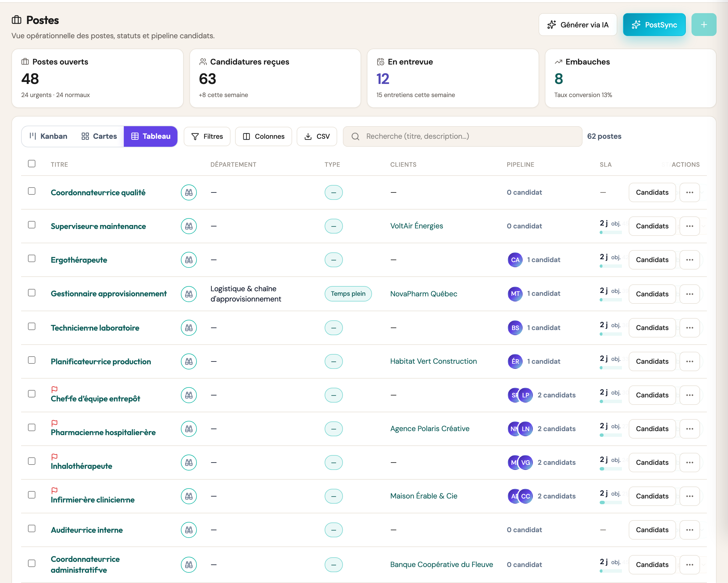
Task: Click the plus button to add a poste
Action: click(704, 25)
